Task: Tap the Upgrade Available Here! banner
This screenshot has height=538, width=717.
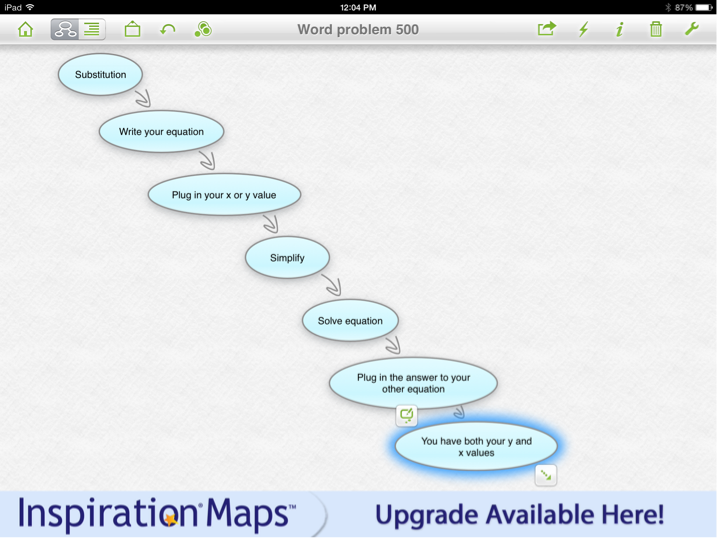Action: click(519, 515)
